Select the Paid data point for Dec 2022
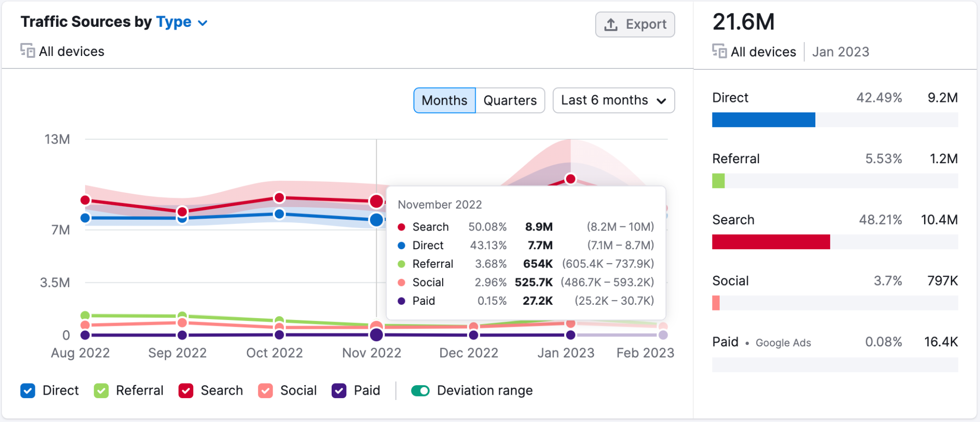The height and width of the screenshot is (422, 980). (473, 335)
